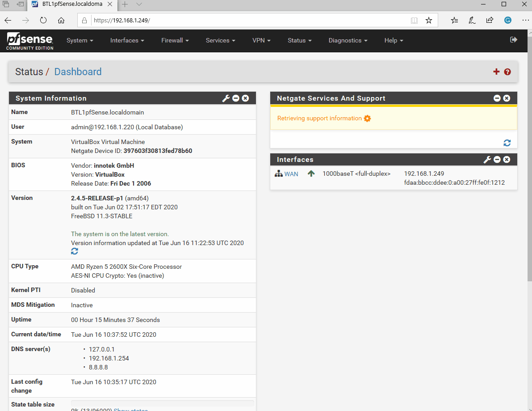The width and height of the screenshot is (532, 411).
Task: Add a widget with the plus icon
Action: [x=496, y=72]
